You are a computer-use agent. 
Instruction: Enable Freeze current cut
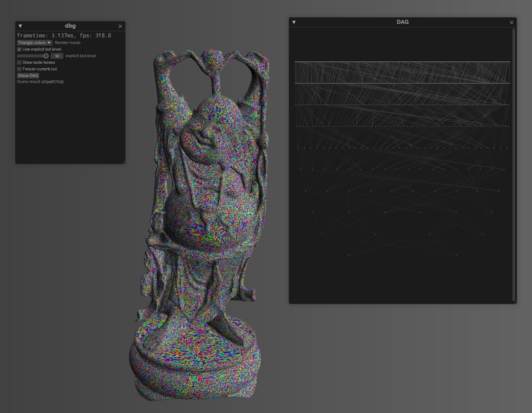click(x=19, y=69)
